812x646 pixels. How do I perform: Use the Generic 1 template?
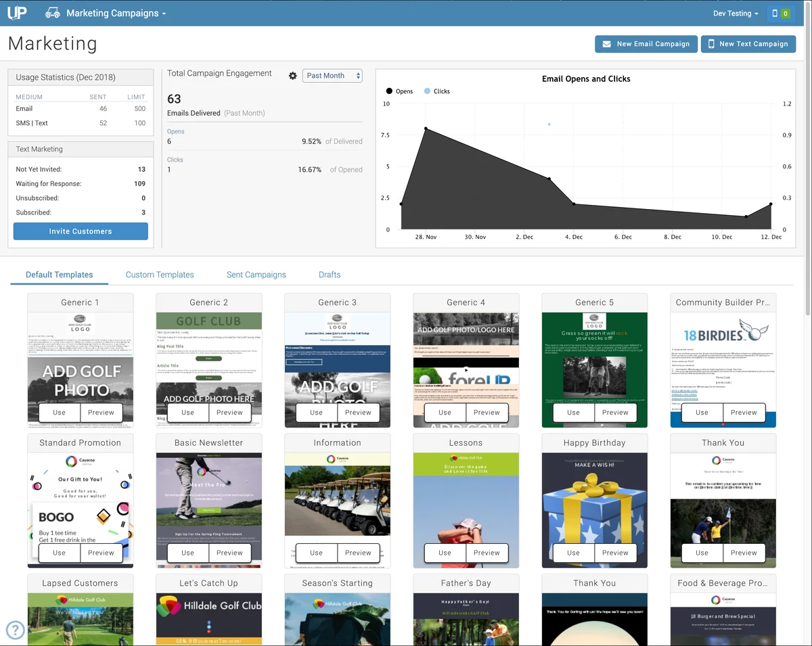tap(60, 413)
